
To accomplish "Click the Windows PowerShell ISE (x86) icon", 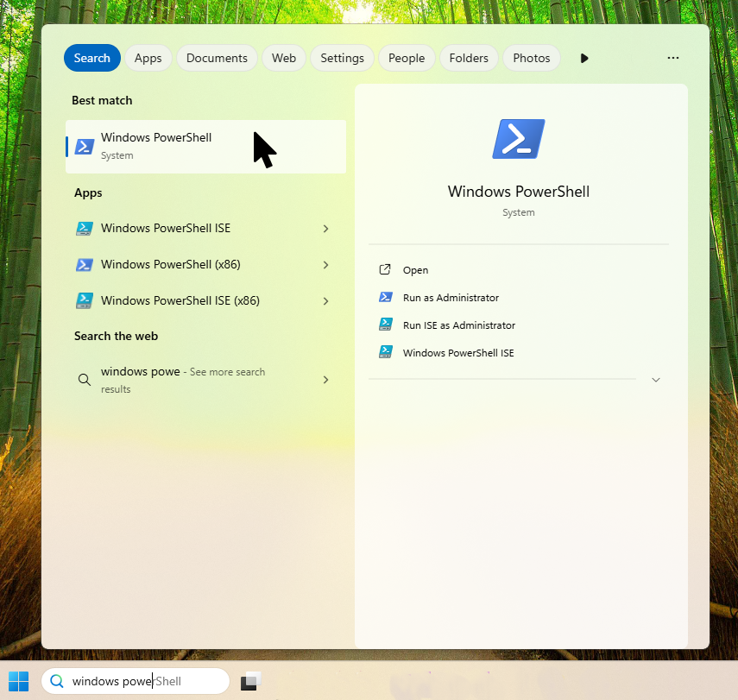I will [84, 301].
